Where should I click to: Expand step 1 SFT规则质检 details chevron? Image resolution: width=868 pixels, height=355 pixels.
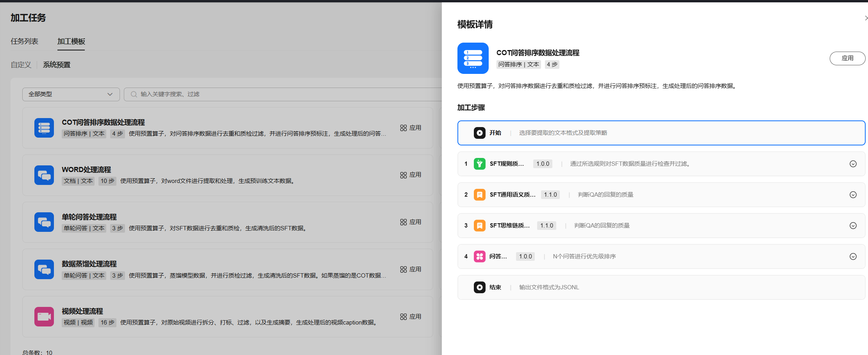[x=853, y=164]
